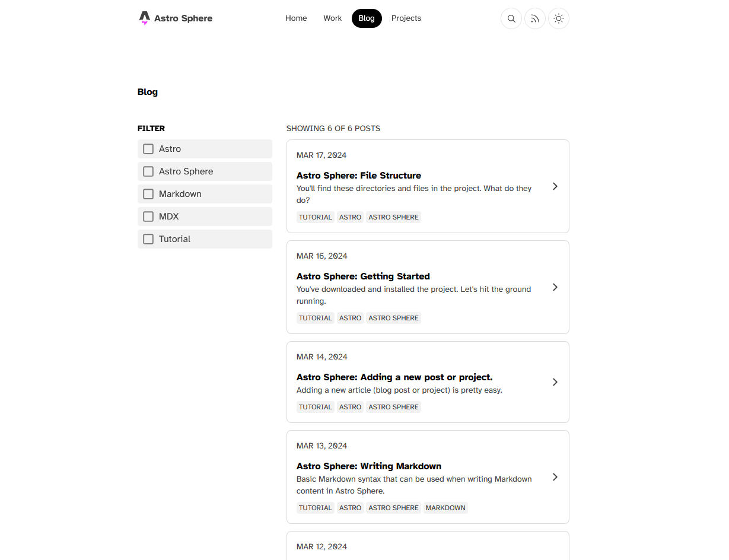Open the search magnifier icon
Screen dimensions: 729x560
click(x=511, y=18)
